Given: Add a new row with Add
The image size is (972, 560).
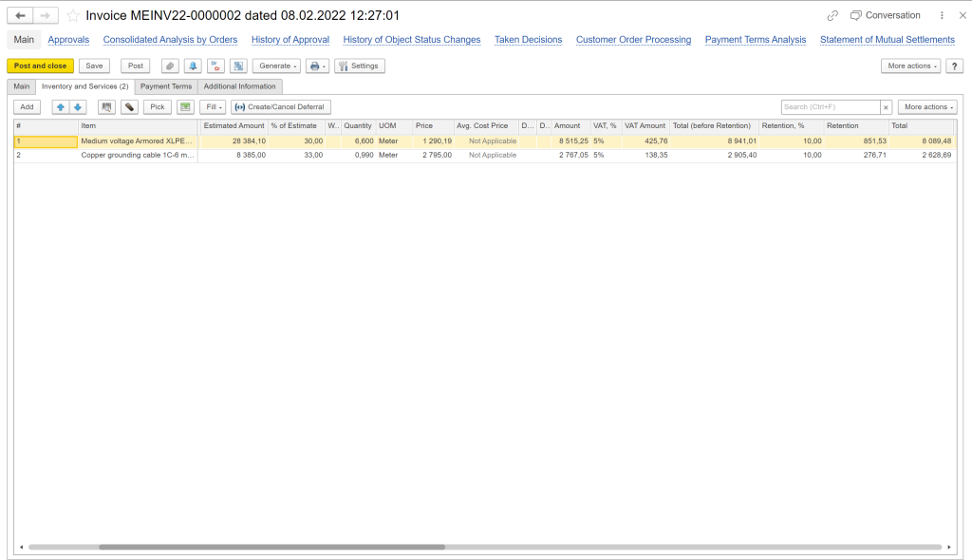Looking at the screenshot, I should [x=27, y=107].
